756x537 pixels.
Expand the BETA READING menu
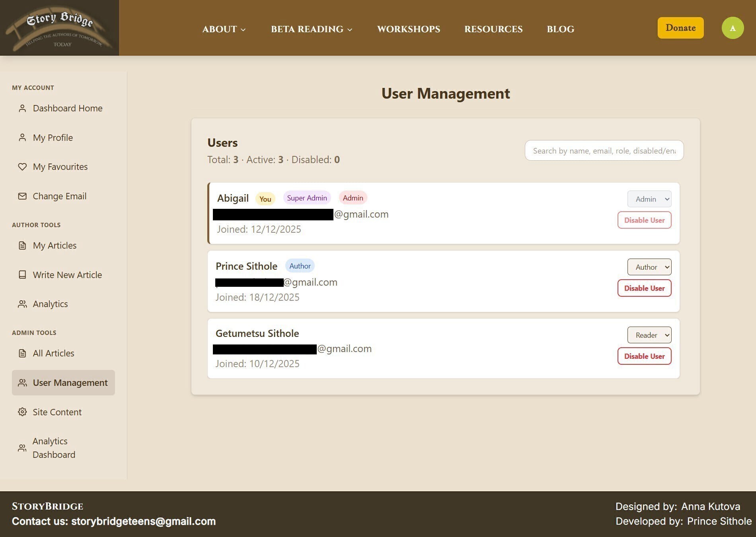[x=312, y=29]
